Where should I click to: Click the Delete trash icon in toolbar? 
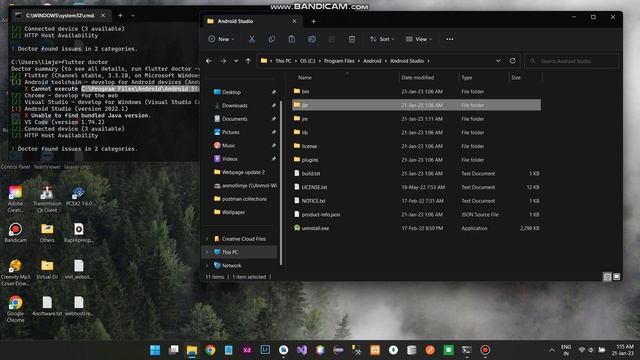[352, 39]
